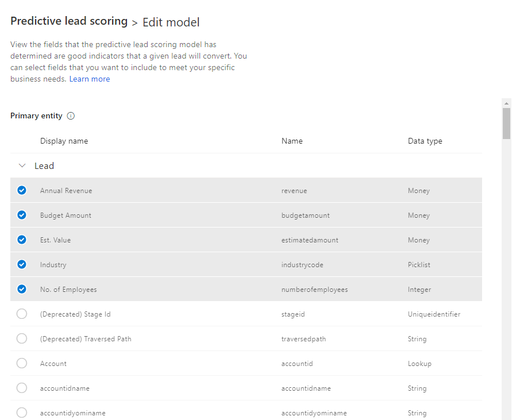
Task: Click the Name column header
Action: pyautogui.click(x=292, y=141)
